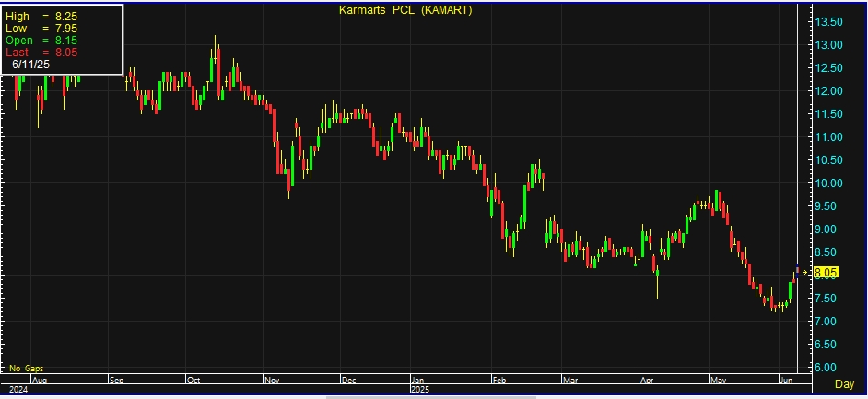Click the Low = 7.95 readout

point(41,29)
